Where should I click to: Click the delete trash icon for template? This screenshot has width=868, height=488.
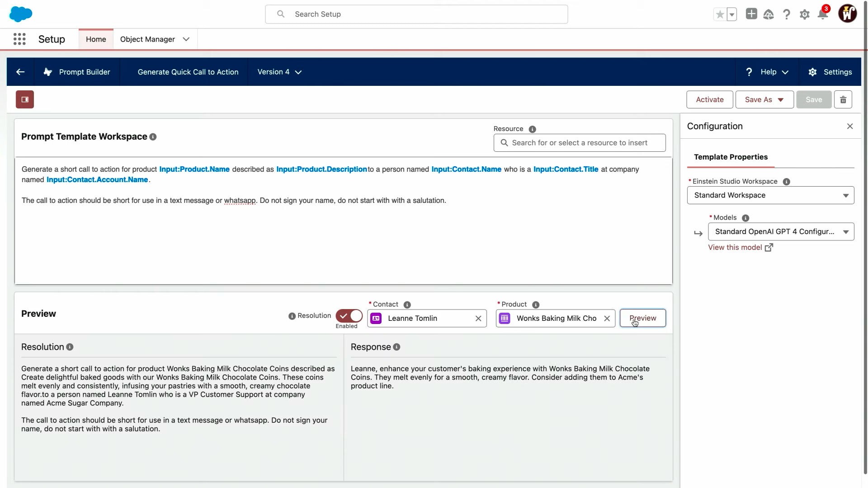(843, 99)
